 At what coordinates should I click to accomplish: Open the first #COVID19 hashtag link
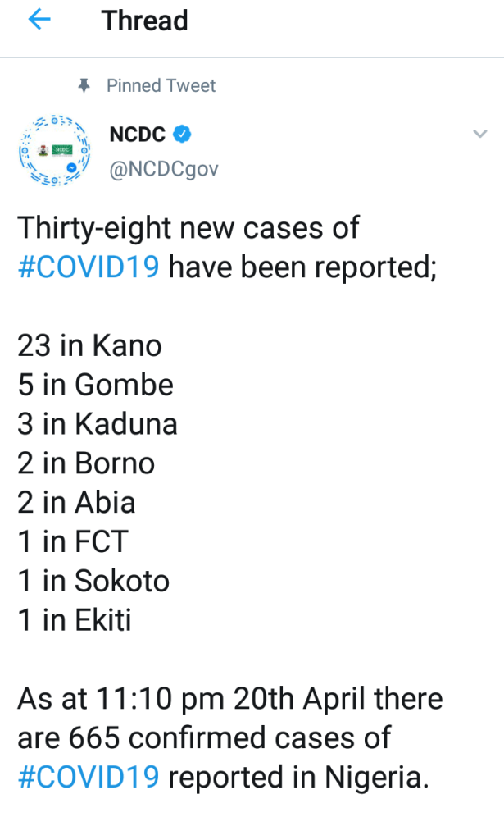click(88, 267)
